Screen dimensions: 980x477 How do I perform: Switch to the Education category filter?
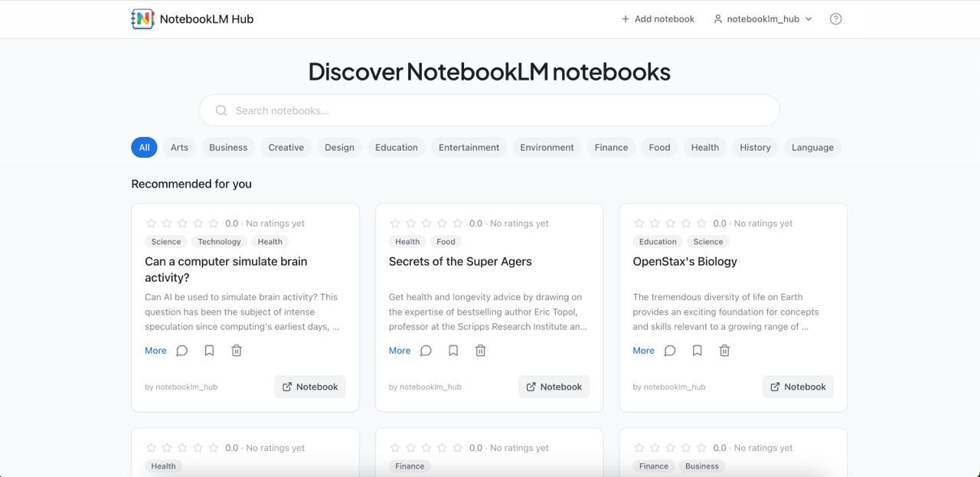click(x=396, y=147)
